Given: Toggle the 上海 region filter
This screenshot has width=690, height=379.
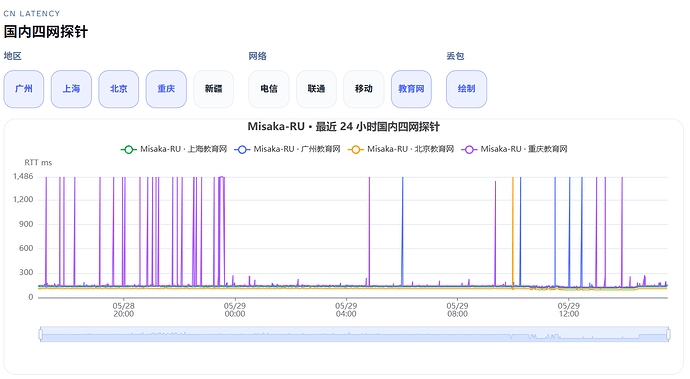Looking at the screenshot, I should coord(71,89).
